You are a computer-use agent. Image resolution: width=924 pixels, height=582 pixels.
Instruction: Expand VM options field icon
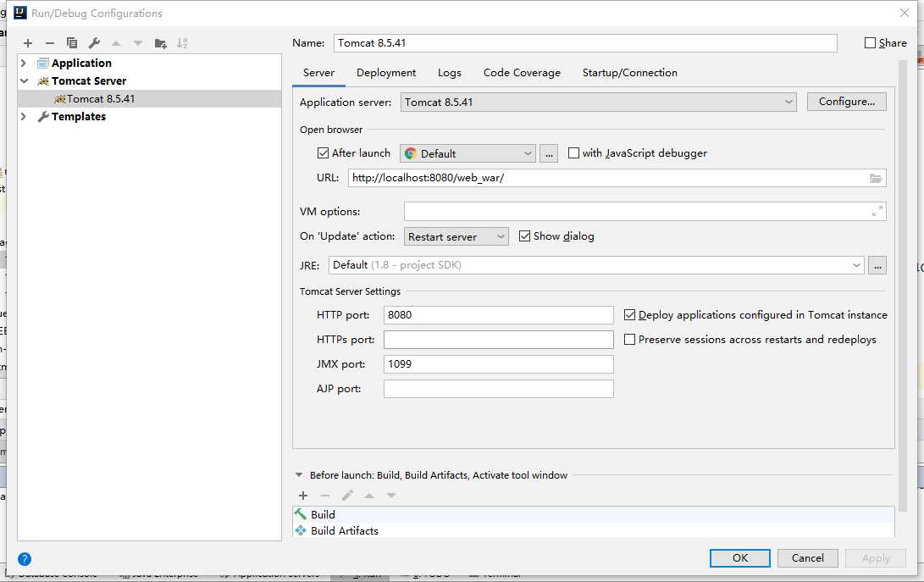[x=877, y=211]
